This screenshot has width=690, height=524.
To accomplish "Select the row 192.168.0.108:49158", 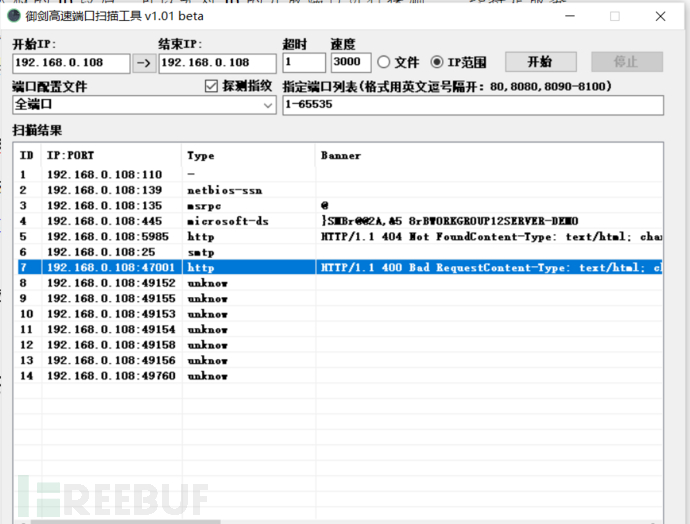I will pyautogui.click(x=340, y=344).
